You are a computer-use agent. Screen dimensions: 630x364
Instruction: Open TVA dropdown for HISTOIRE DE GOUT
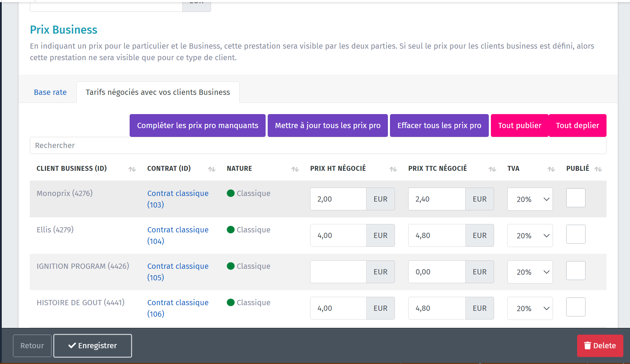[x=530, y=308]
